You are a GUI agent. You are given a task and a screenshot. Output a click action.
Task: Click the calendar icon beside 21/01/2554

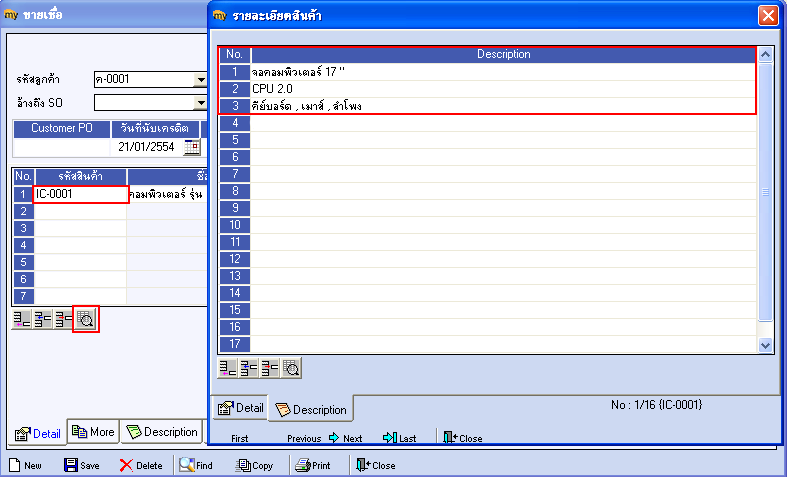click(x=192, y=147)
